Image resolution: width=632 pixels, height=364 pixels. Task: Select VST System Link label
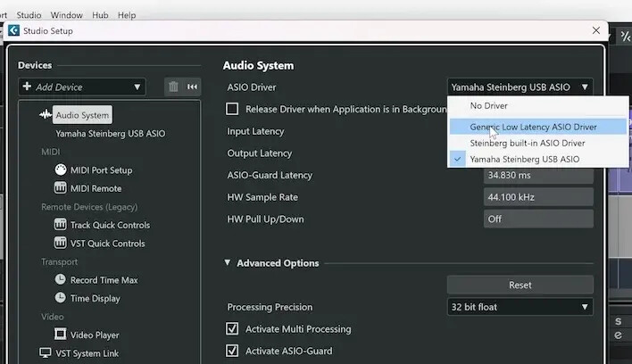click(x=87, y=353)
